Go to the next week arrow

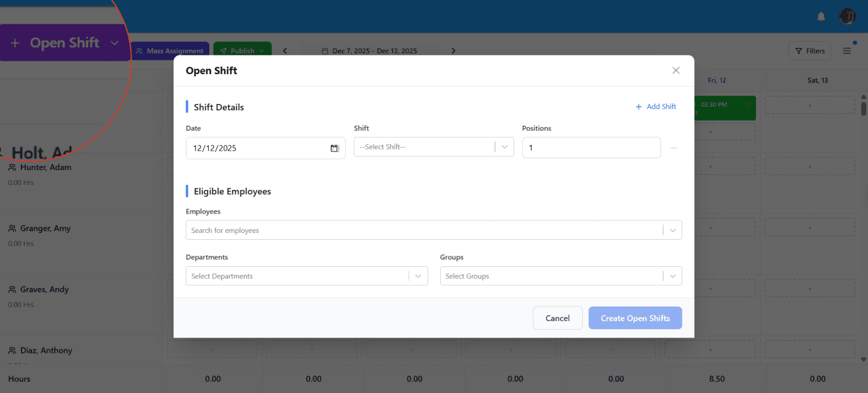point(453,51)
